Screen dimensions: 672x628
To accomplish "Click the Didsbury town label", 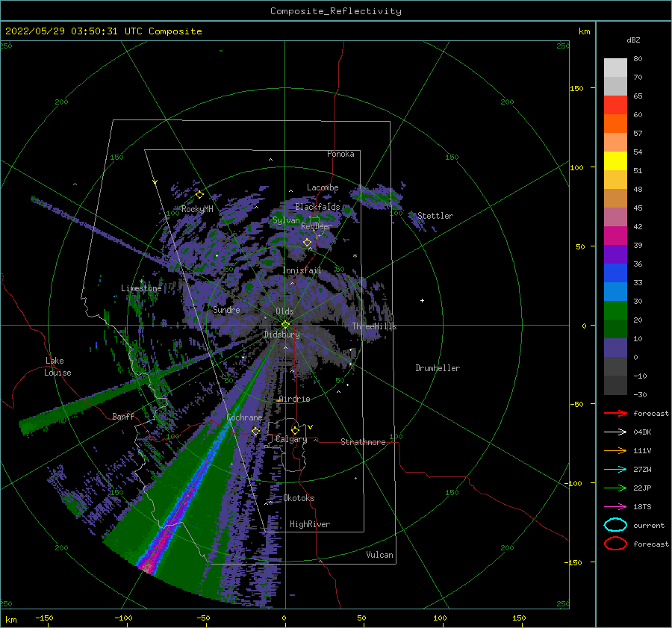I will 281,335.
